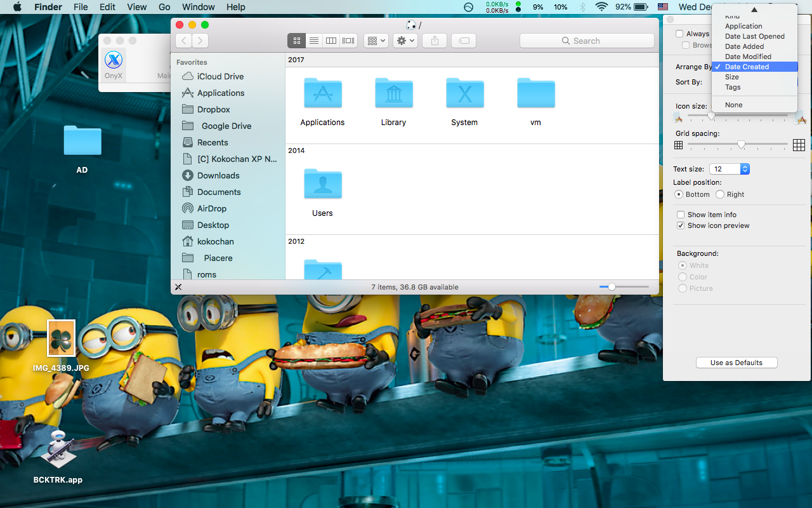Viewport: 812px width, 508px height.
Task: Set the Icon size slider
Action: tap(739, 116)
